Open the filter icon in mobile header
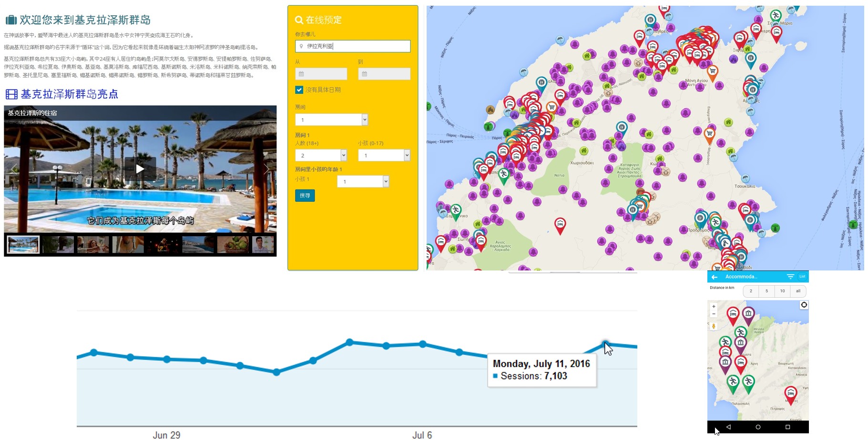 [x=790, y=277]
